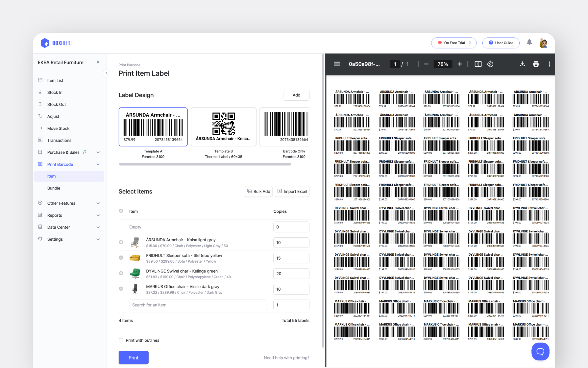Open the three-dot menu in the PDF viewer
This screenshot has width=588, height=368.
(549, 64)
